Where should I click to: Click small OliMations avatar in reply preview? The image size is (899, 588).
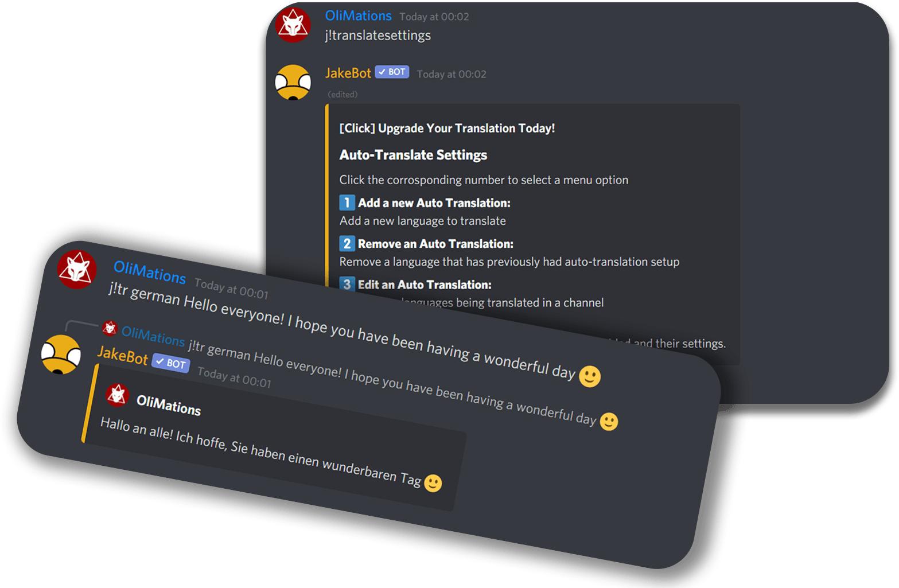pyautogui.click(x=110, y=328)
